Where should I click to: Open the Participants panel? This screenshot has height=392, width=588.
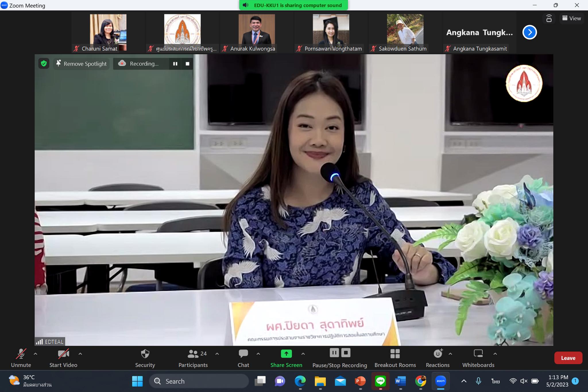click(193, 358)
